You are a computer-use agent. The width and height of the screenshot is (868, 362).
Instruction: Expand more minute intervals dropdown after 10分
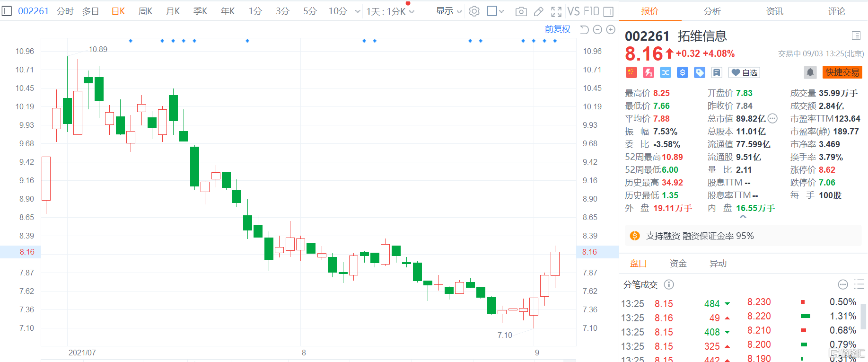click(358, 11)
